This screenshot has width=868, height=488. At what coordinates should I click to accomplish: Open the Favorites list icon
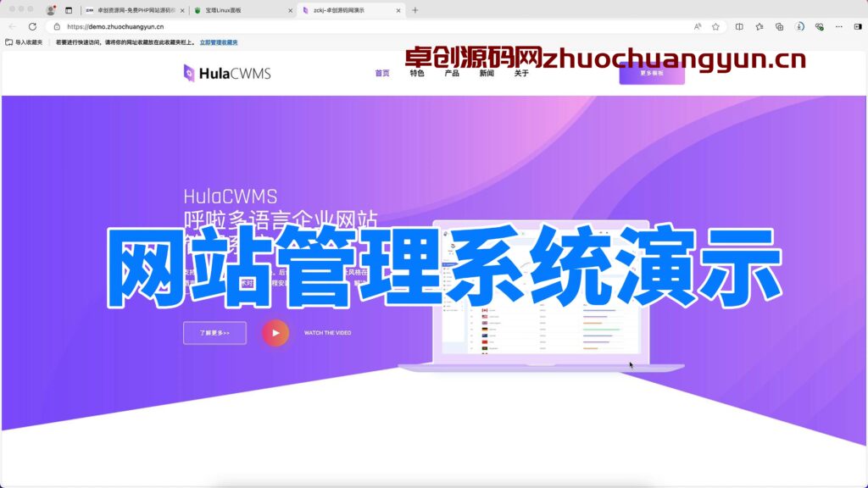(759, 26)
